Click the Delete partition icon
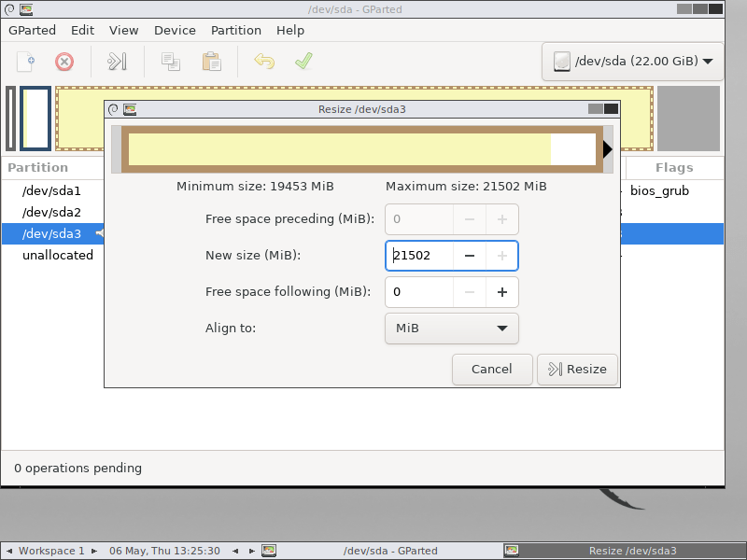Viewport: 747px width, 560px height. (x=63, y=61)
